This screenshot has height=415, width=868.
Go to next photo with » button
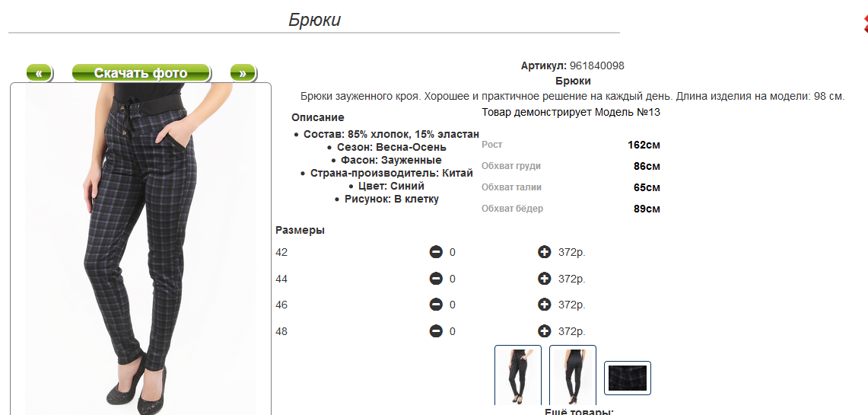tap(243, 72)
